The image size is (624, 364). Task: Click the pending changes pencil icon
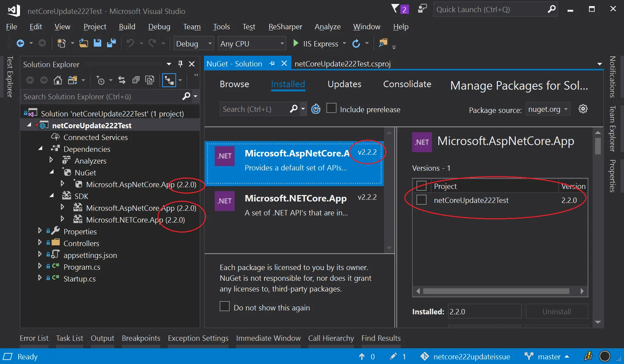coord(393,356)
